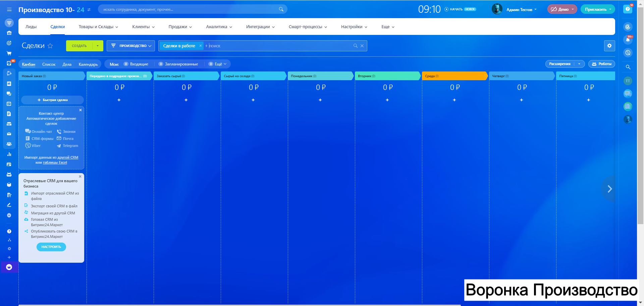The image size is (644, 306).
Task: Open notifications bell with 99+ badge
Action: click(x=628, y=40)
